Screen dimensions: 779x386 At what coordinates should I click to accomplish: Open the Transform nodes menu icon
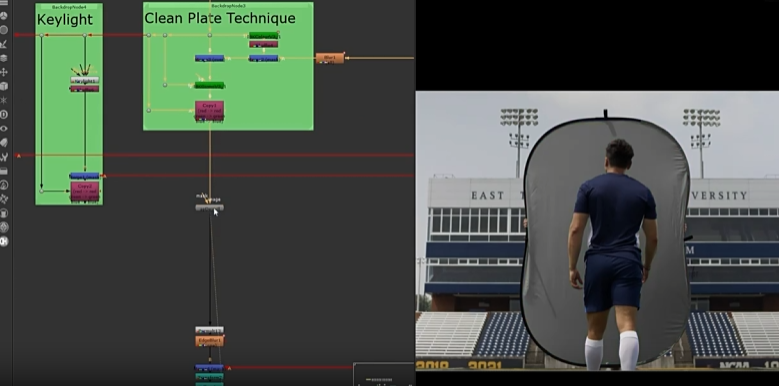coord(3,72)
